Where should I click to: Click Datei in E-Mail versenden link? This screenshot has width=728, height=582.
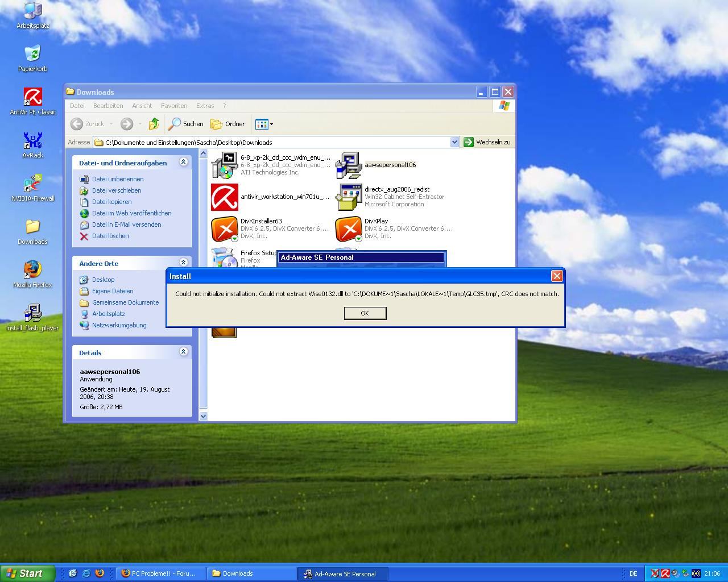point(127,225)
